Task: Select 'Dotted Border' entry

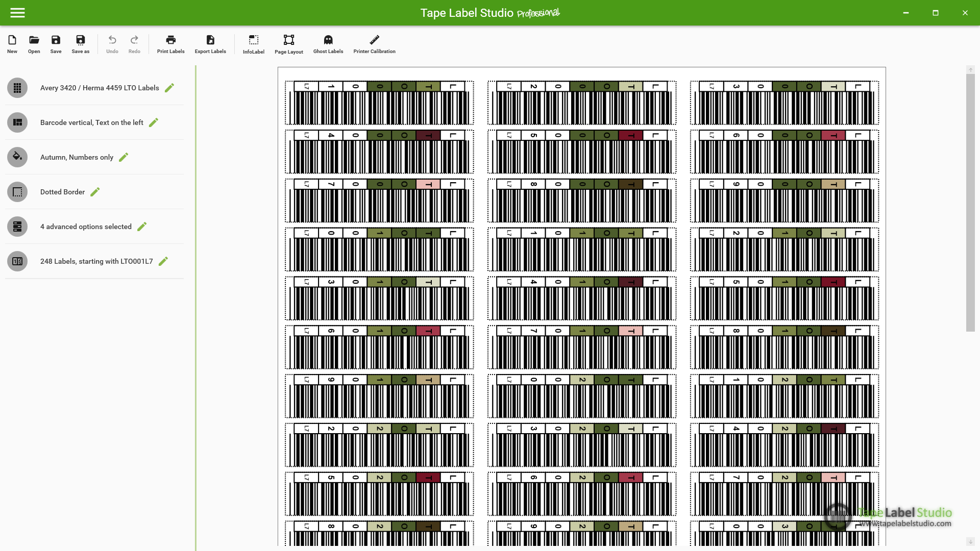Action: point(62,192)
